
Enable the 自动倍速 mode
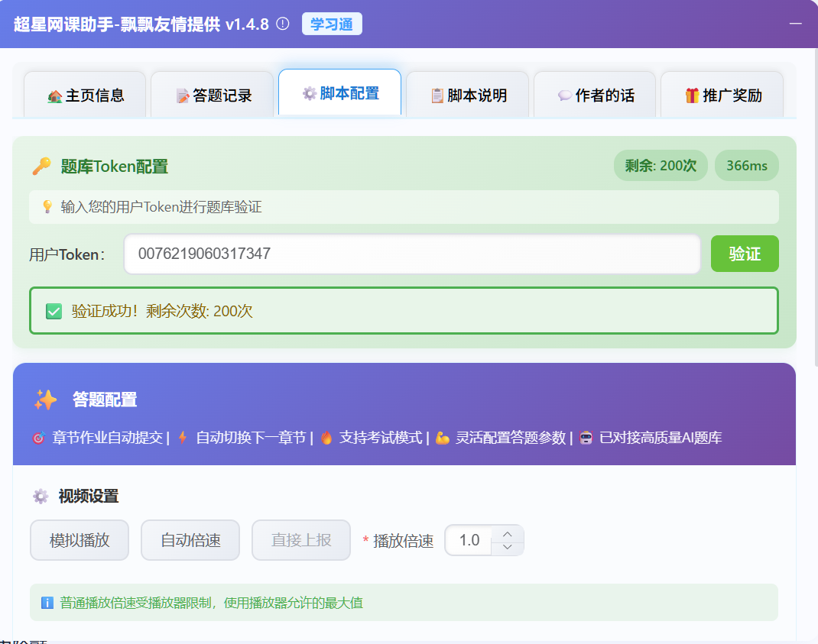click(190, 540)
